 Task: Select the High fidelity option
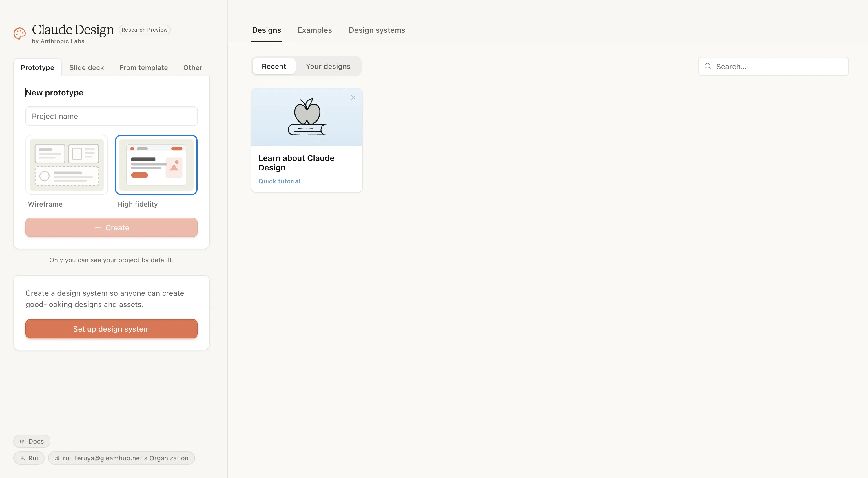[x=156, y=165]
